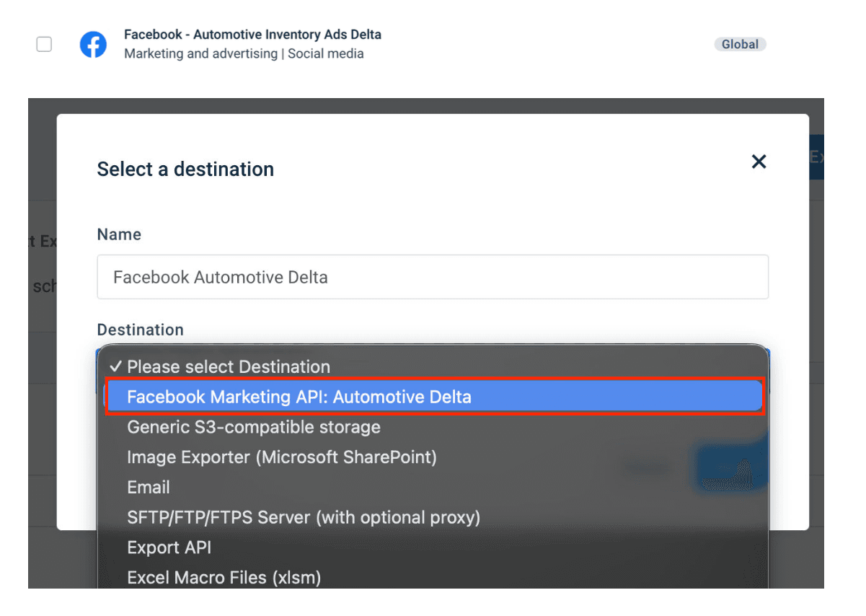The image size is (866, 616).
Task: Close the Select a destination dialog
Action: tap(759, 162)
